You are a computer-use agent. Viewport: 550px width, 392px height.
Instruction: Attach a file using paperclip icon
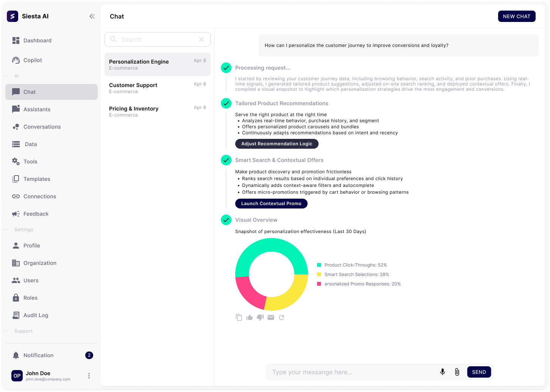click(457, 372)
